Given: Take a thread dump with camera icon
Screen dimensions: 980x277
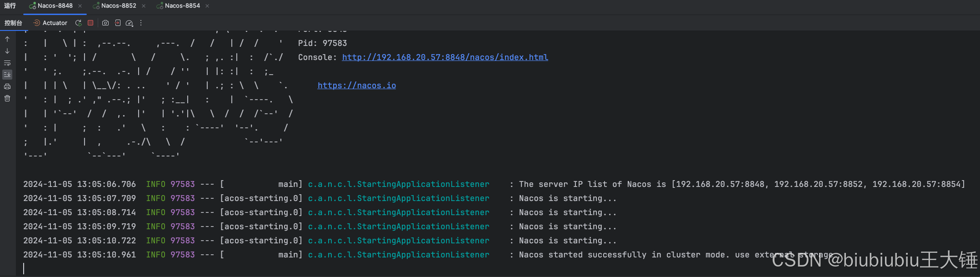Looking at the screenshot, I should pos(105,23).
